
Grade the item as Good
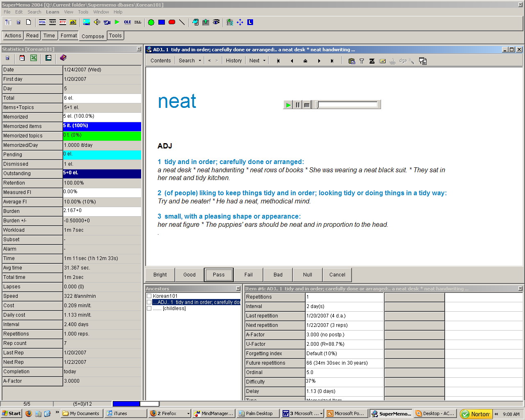coord(189,275)
